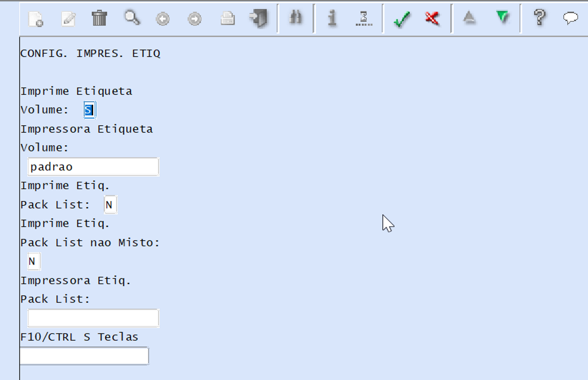This screenshot has width=588, height=380.
Task: Click the green down triangle icon
Action: click(x=502, y=18)
